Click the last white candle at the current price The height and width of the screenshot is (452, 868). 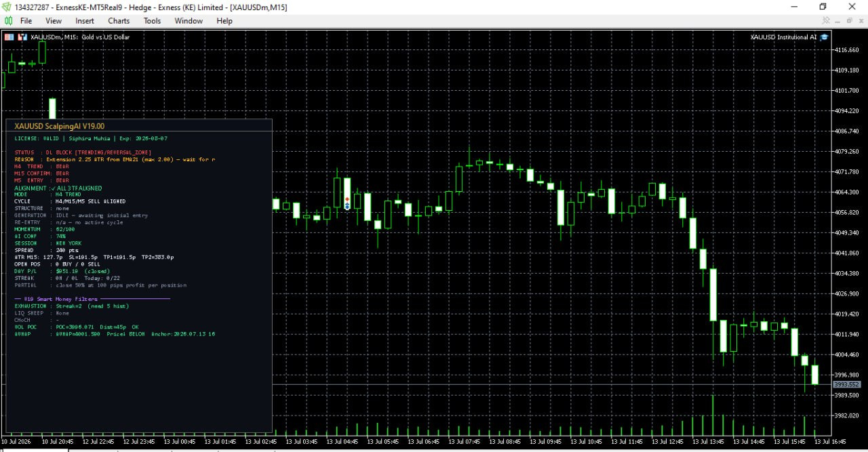[815, 374]
